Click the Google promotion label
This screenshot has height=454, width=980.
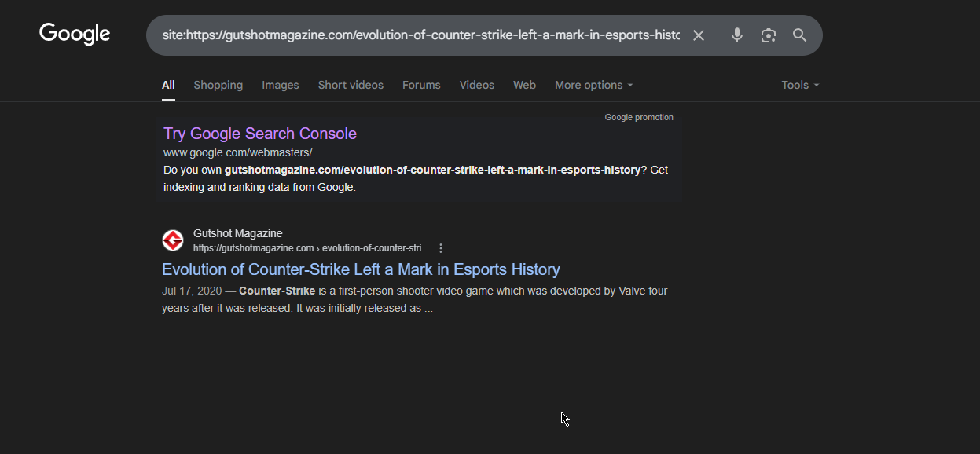pyautogui.click(x=639, y=117)
